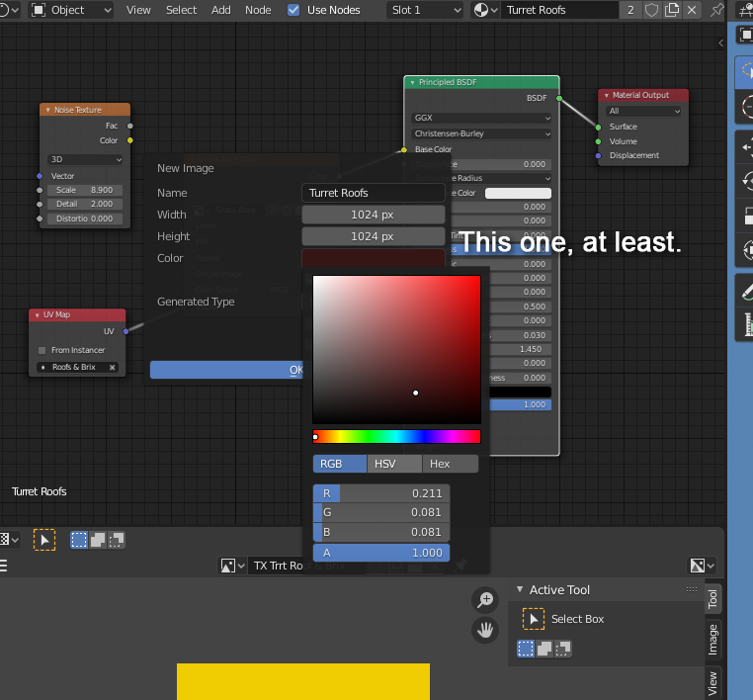Open the Slot 1 material slot dropdown

coord(425,10)
